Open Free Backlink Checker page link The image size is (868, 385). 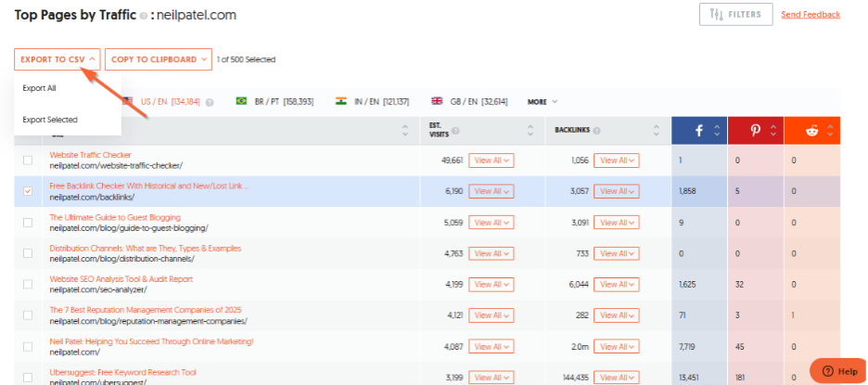[149, 186]
